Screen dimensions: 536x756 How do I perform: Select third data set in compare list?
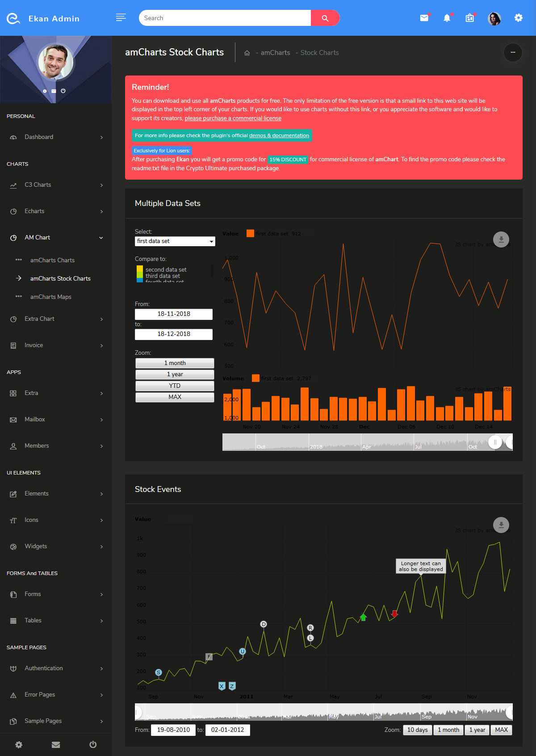pyautogui.click(x=163, y=276)
